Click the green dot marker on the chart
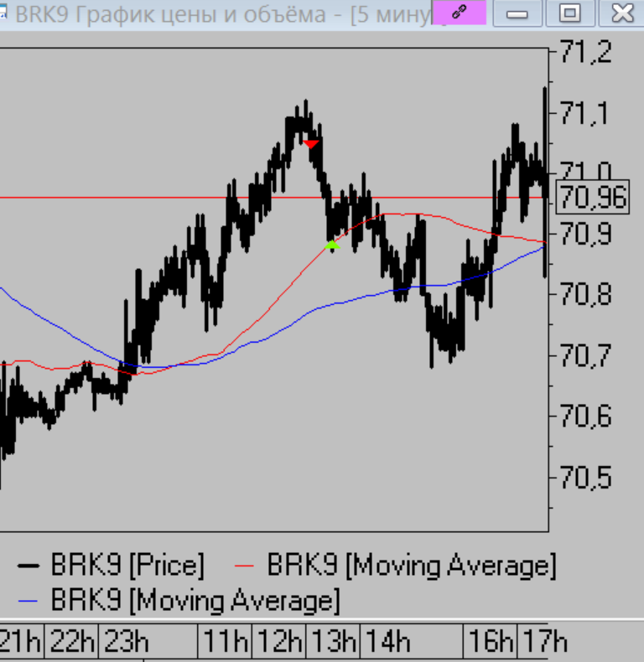644x662 pixels. 332,246
